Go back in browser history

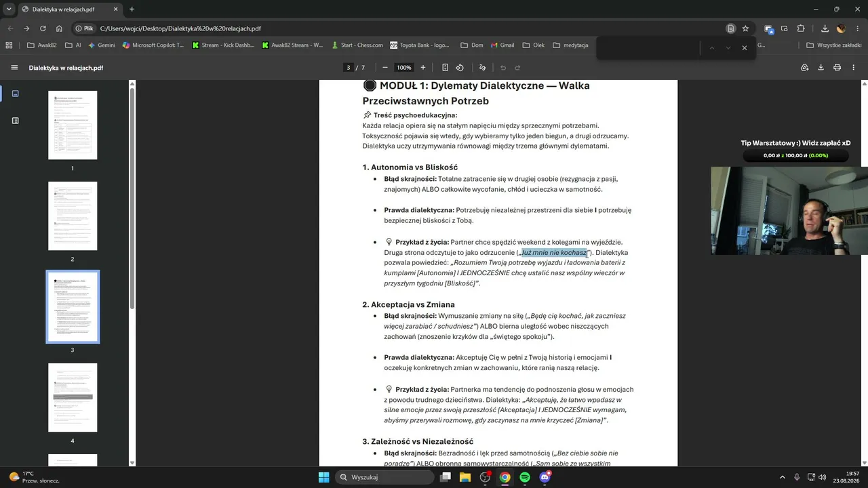pyautogui.click(x=10, y=28)
